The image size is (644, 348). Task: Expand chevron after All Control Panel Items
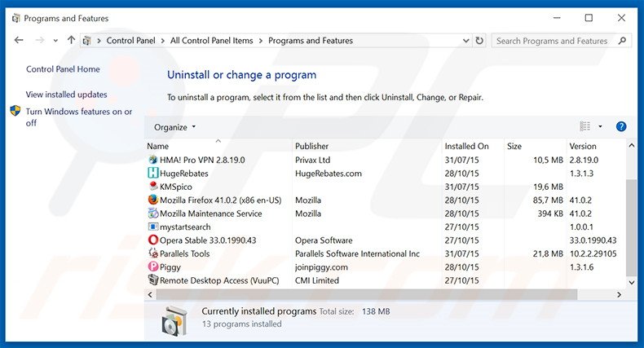coord(261,41)
